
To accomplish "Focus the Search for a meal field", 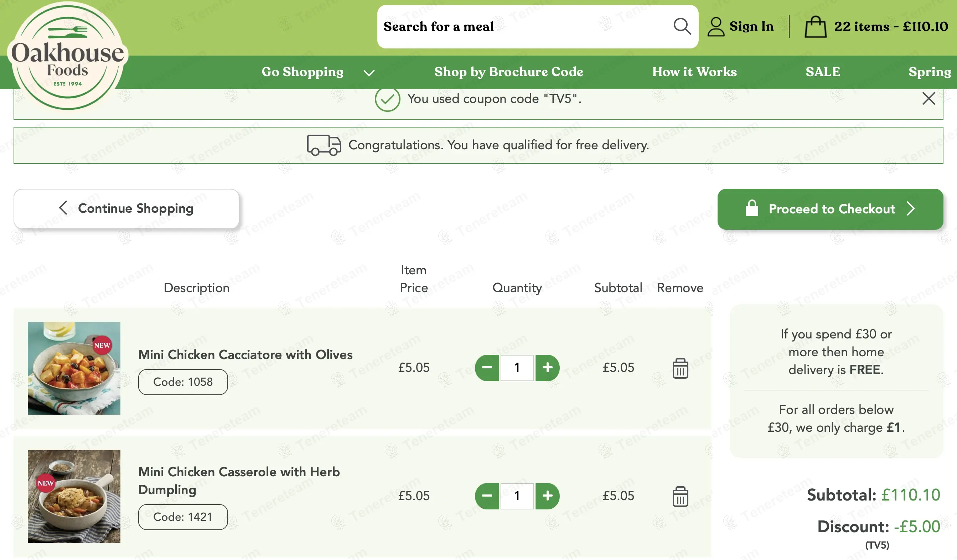I will [x=537, y=27].
